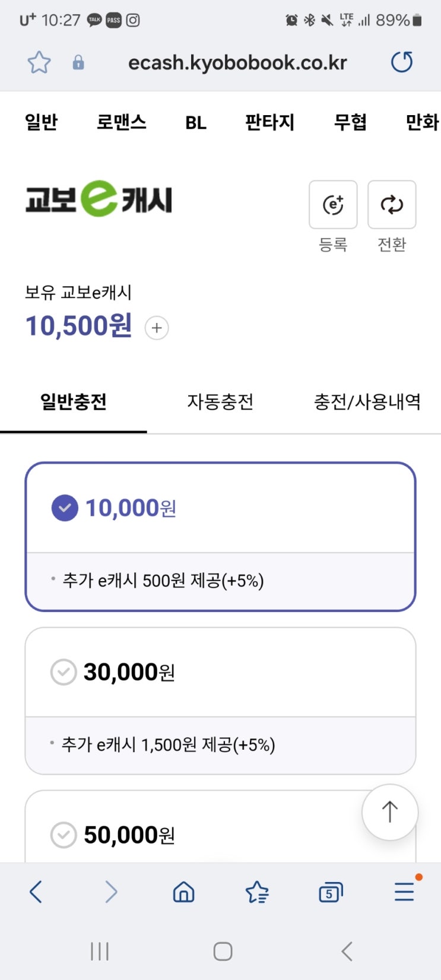Navigate back with browser back arrow
The height and width of the screenshot is (980, 441).
click(x=36, y=892)
